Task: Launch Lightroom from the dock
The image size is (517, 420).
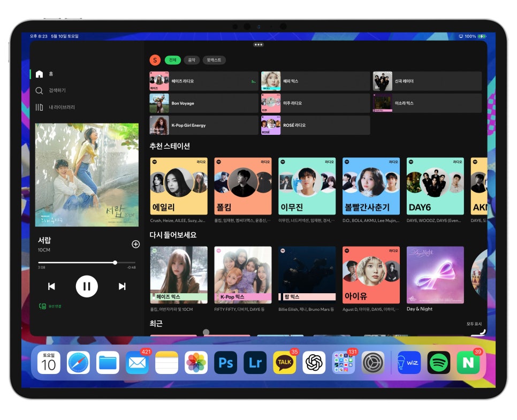Action: coord(255,363)
